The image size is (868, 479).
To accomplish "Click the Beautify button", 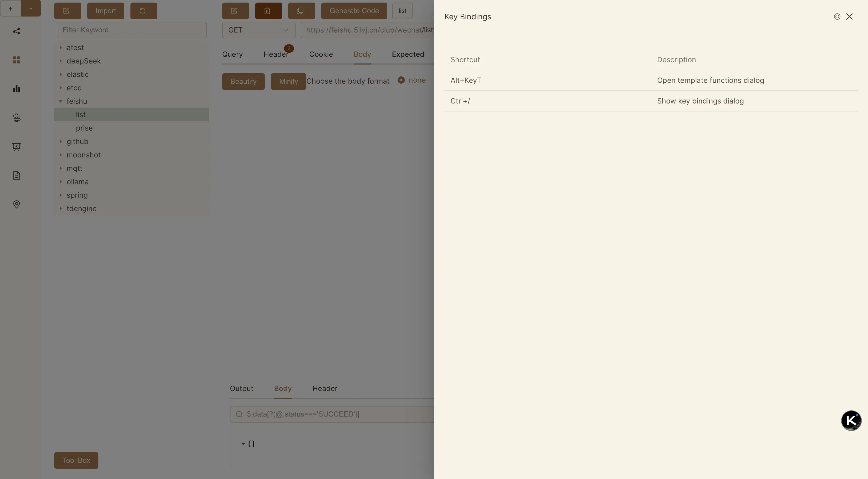I will [243, 82].
